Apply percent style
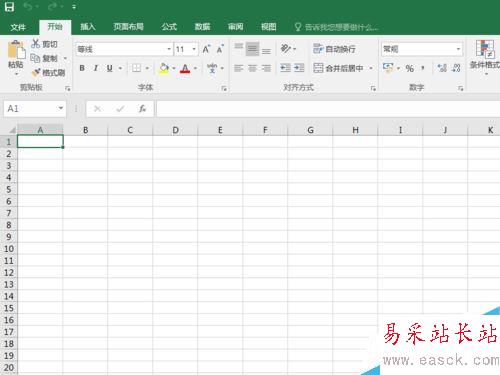The height and width of the screenshot is (375, 500). (x=410, y=68)
